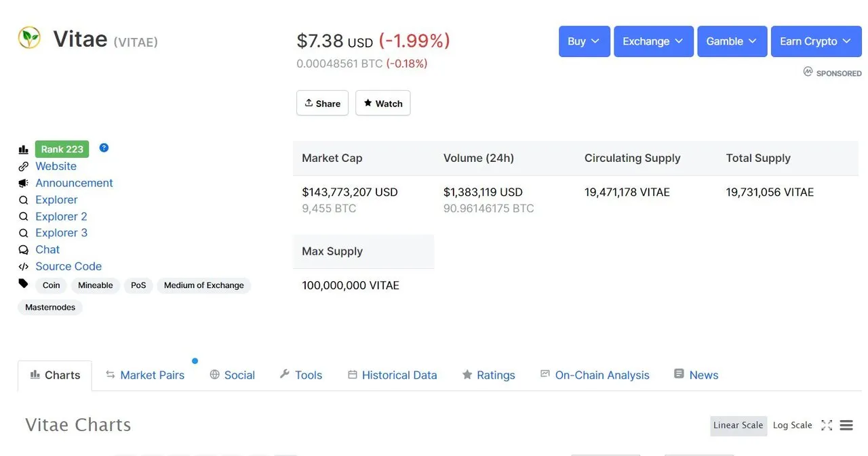The image size is (868, 456).
Task: Click the star icon on Ratings tab
Action: coord(467,374)
